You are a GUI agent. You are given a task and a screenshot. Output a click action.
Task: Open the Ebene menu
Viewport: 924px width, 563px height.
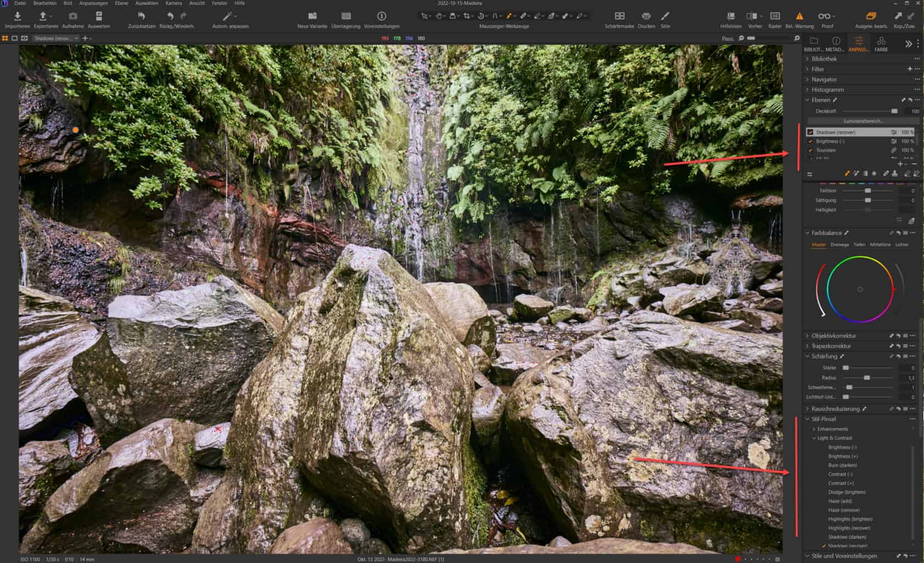[x=122, y=3]
